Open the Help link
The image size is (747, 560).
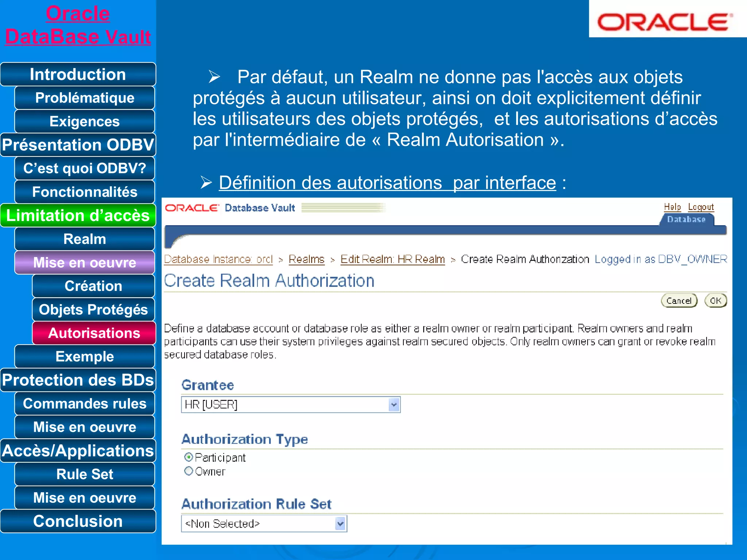pyautogui.click(x=672, y=207)
